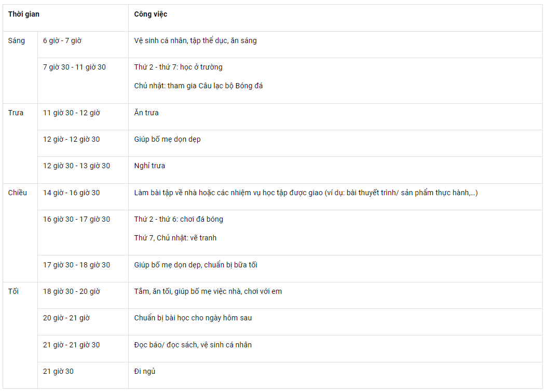
Task: Click 'Thứ 2 - thứ 6: chơi đá bóng' text
Action: click(179, 219)
